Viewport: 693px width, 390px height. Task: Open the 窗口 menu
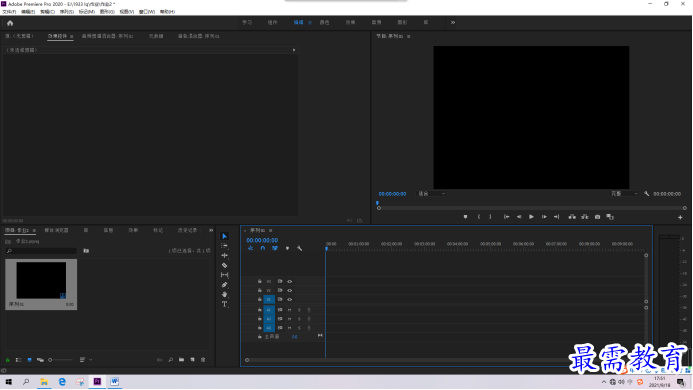(147, 12)
